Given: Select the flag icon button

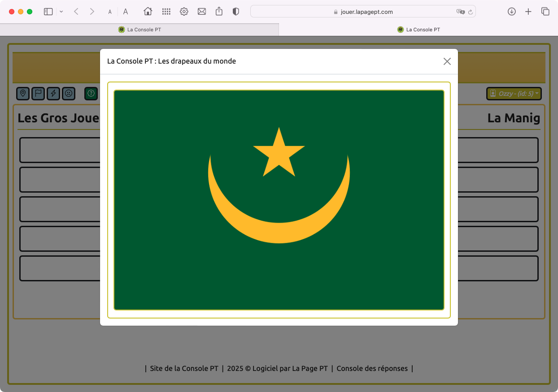Looking at the screenshot, I should 38,94.
